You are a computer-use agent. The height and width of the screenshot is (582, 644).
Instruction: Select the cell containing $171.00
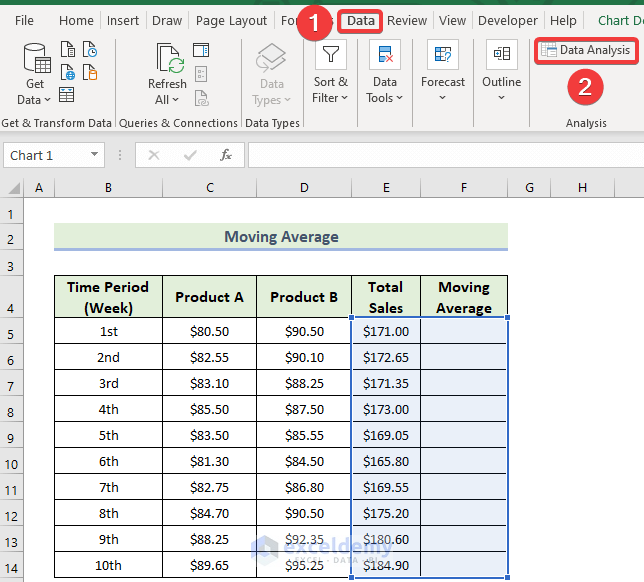[386, 331]
